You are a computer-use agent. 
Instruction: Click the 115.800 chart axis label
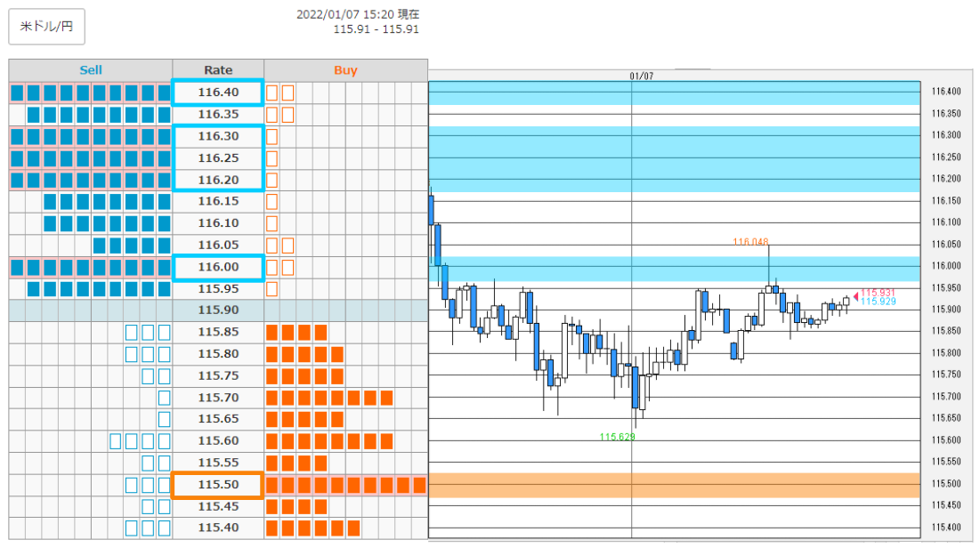(x=946, y=353)
